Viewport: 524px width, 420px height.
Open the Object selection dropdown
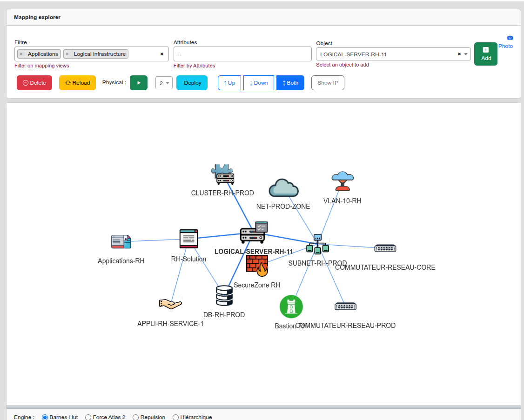[466, 54]
